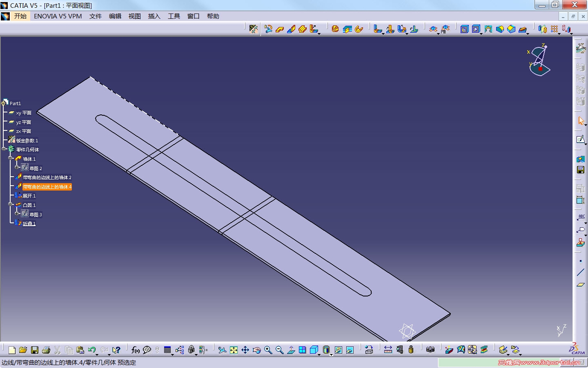Open the 文件 menu

tap(96, 16)
